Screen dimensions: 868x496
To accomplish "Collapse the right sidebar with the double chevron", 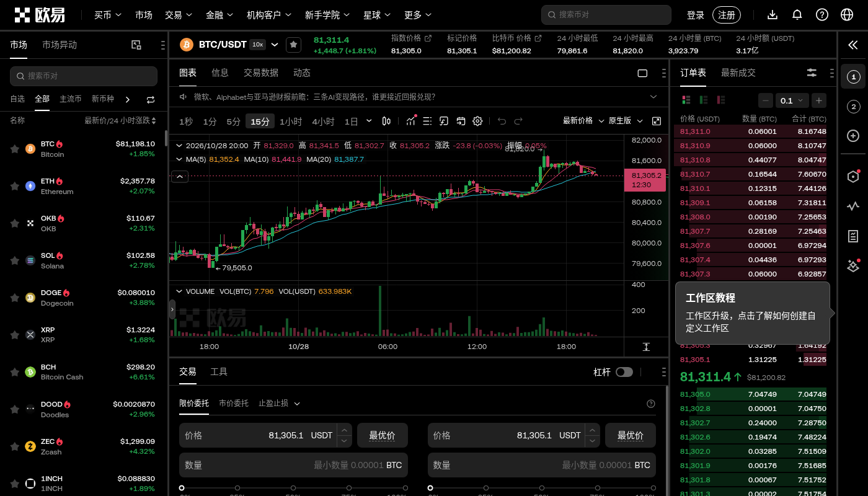I will tap(853, 45).
